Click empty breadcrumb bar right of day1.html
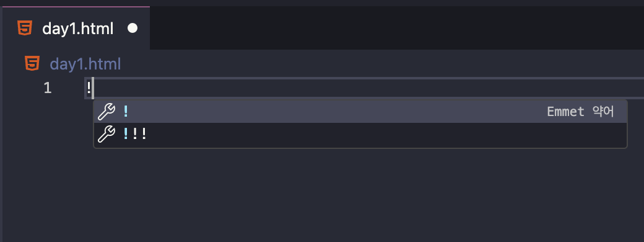The width and height of the screenshot is (644, 242). (x=382, y=64)
